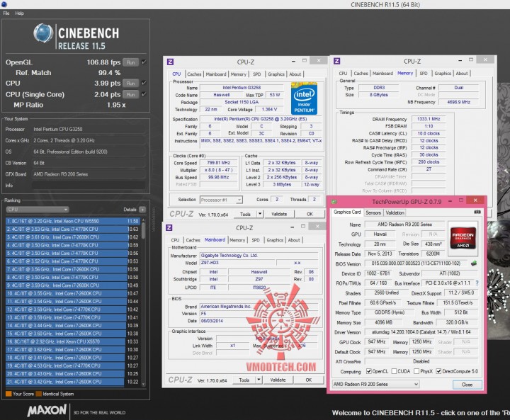Click the CPU-Z Z icon on CPU tab window

click(x=170, y=62)
